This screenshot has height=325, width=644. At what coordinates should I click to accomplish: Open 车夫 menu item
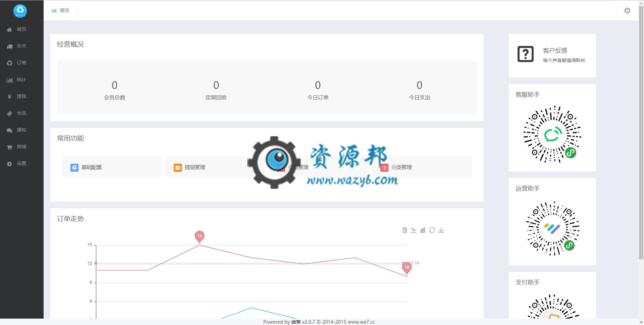point(22,46)
